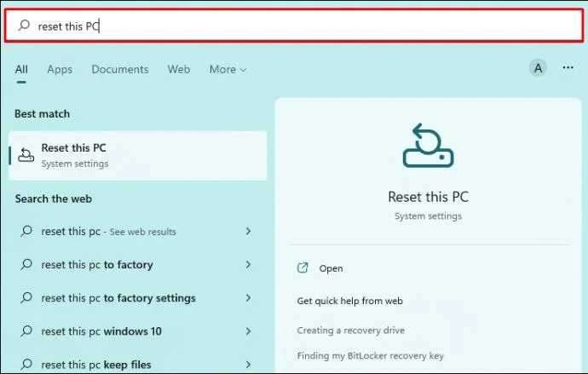Expand chevron for 'reset this pc to factory'

pos(248,265)
